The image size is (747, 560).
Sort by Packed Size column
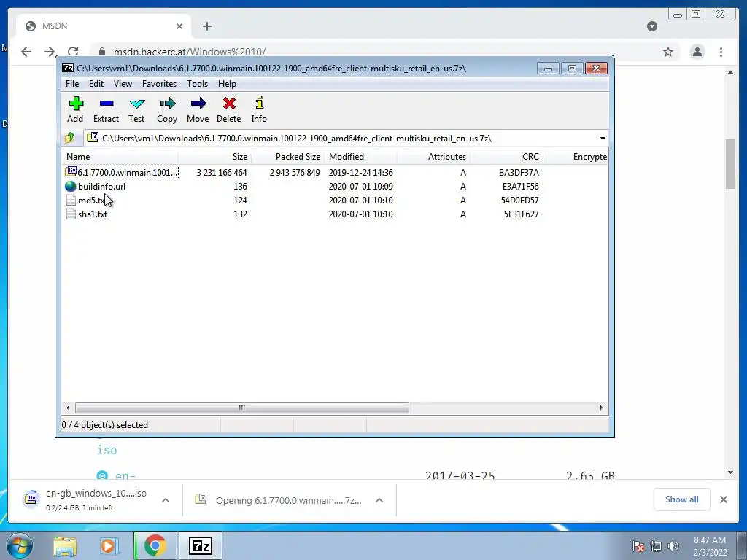coord(287,157)
